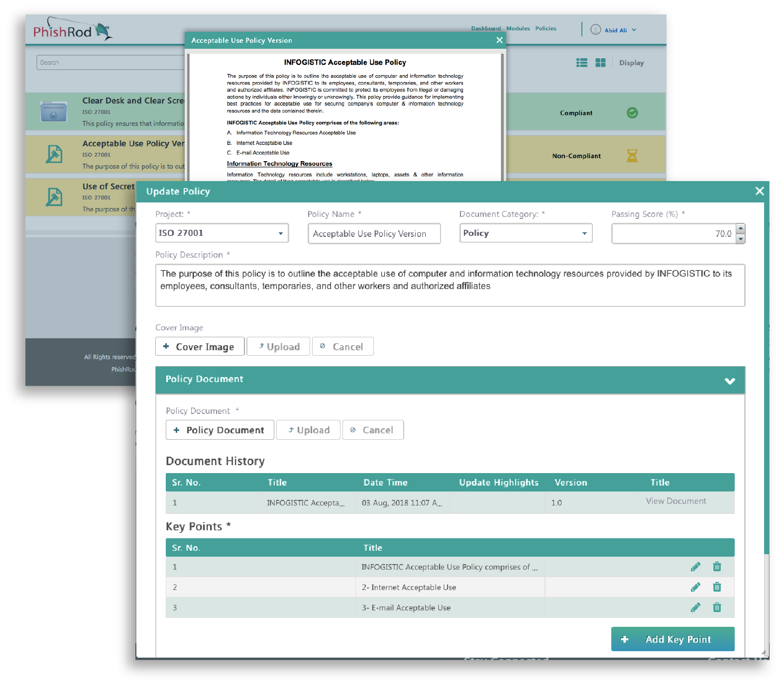This screenshot has width=784, height=686.
Task: Click the 'Policy Document' section header bar title
Action: pyautogui.click(x=204, y=379)
